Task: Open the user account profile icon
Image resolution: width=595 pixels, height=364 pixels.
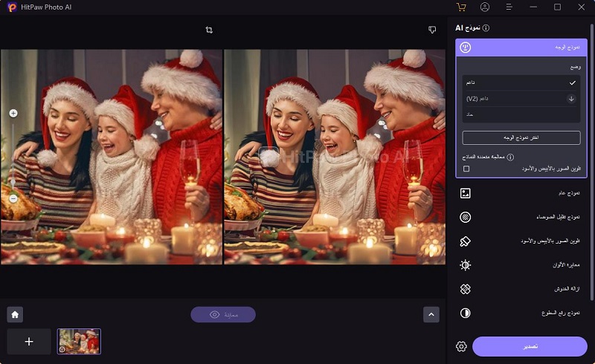Action: coord(485,7)
